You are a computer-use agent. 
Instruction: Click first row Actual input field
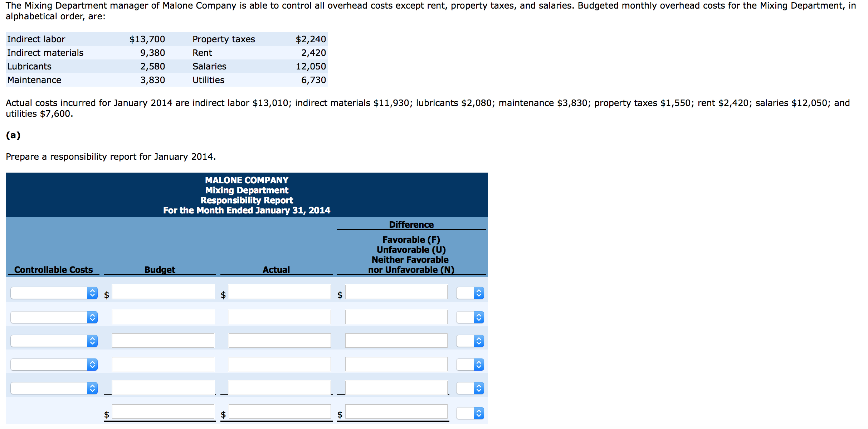(x=279, y=292)
